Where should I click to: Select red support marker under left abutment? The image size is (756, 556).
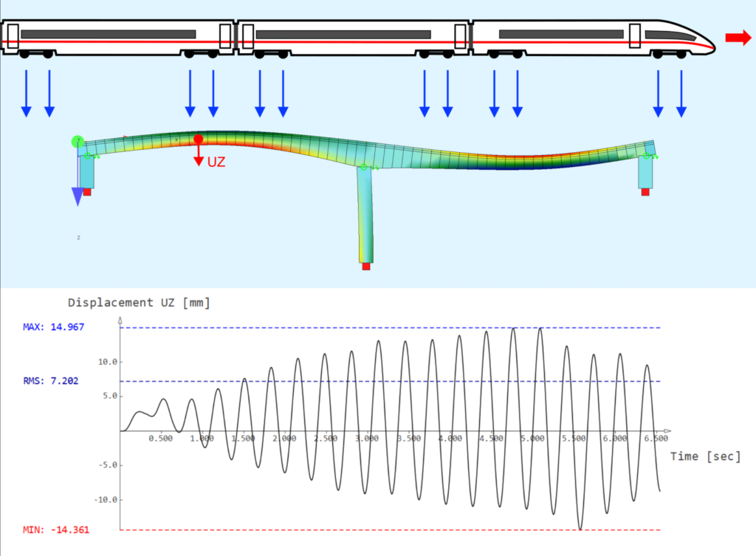click(x=87, y=192)
